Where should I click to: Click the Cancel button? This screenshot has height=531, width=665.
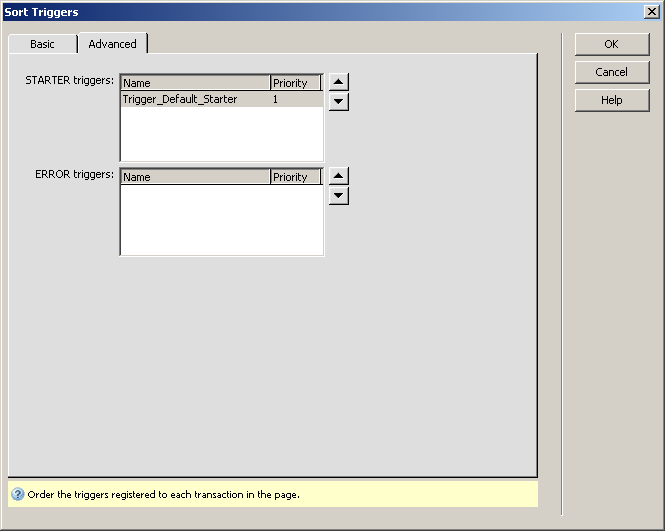(x=611, y=72)
